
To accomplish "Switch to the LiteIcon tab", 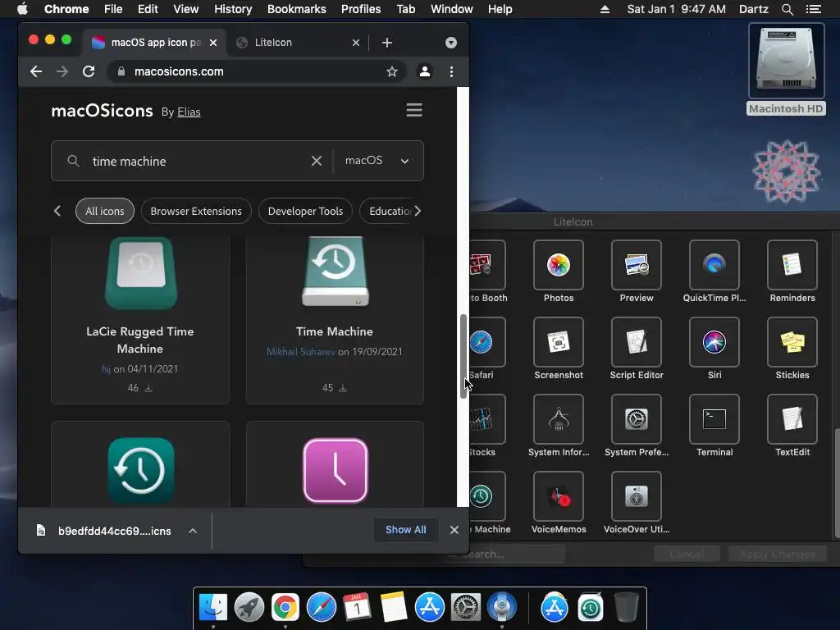I will tap(298, 43).
